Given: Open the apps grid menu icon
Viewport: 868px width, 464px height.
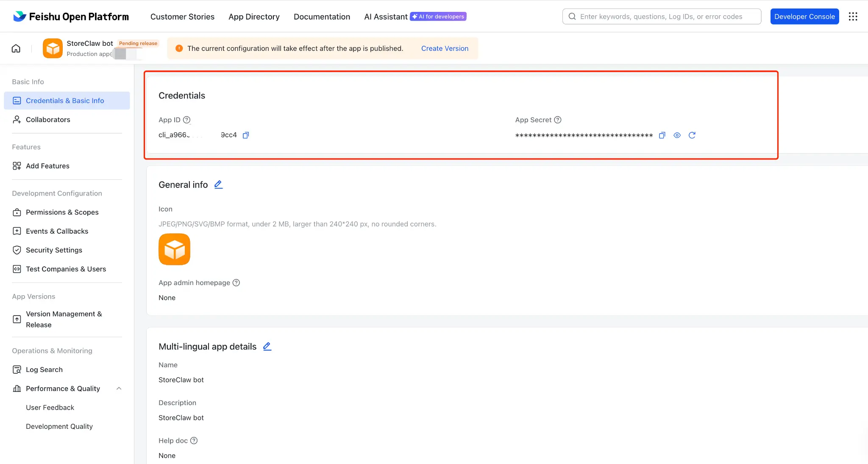Looking at the screenshot, I should point(853,17).
